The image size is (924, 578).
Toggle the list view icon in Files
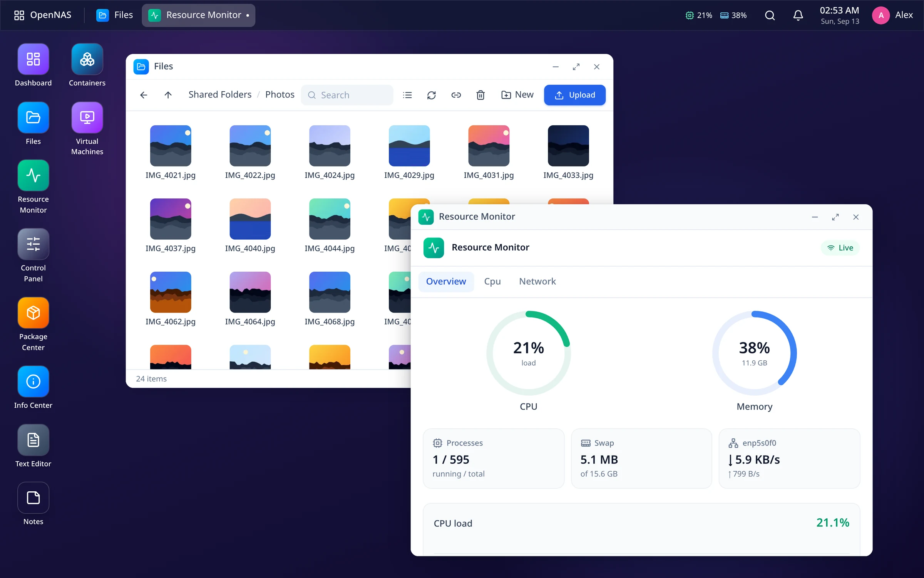click(x=407, y=95)
